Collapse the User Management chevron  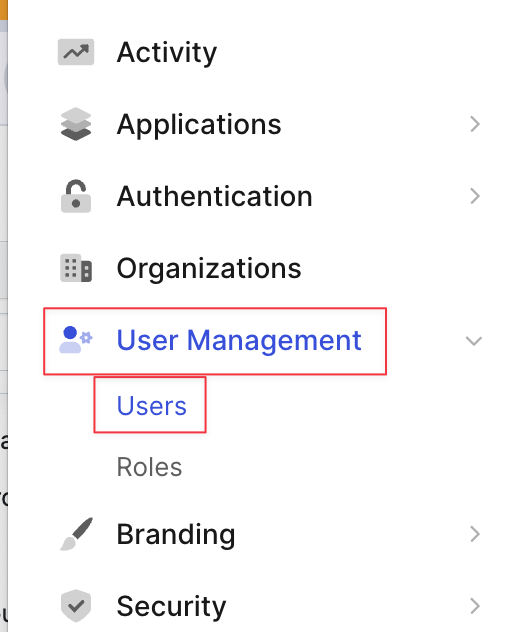click(474, 341)
